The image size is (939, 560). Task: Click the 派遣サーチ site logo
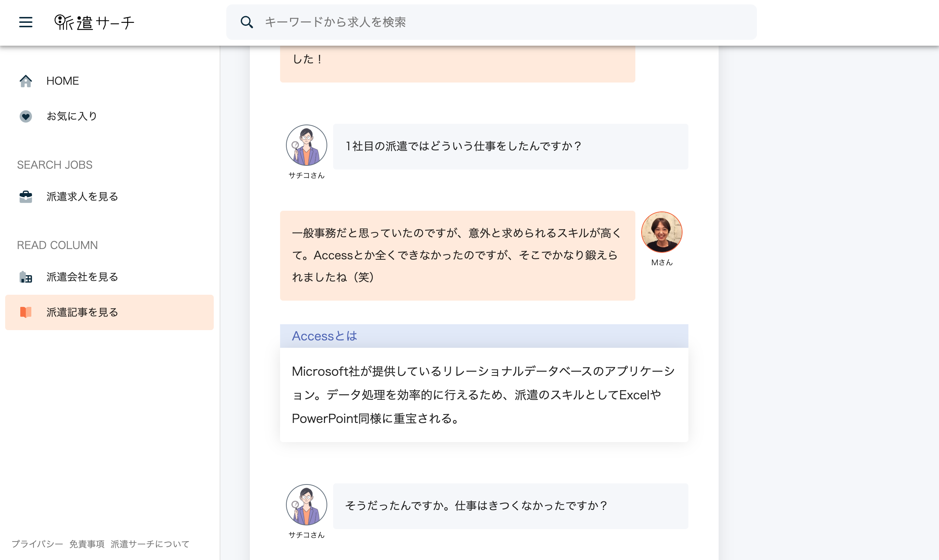coord(94,22)
